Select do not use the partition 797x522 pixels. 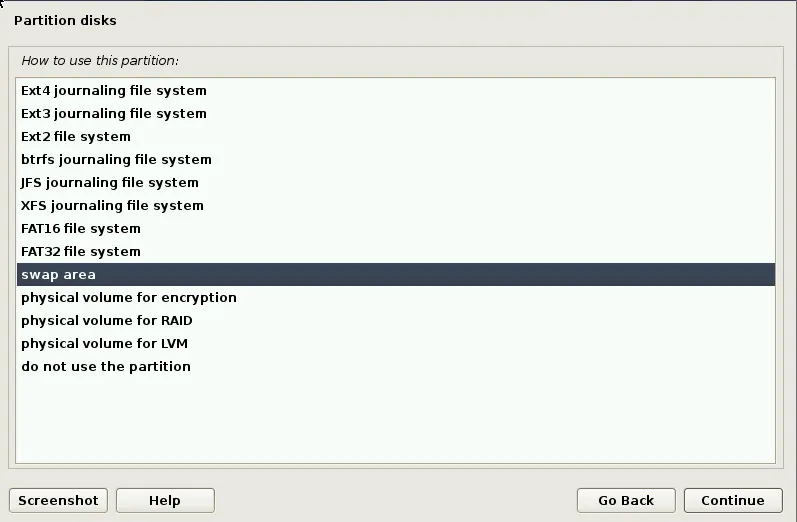point(395,366)
